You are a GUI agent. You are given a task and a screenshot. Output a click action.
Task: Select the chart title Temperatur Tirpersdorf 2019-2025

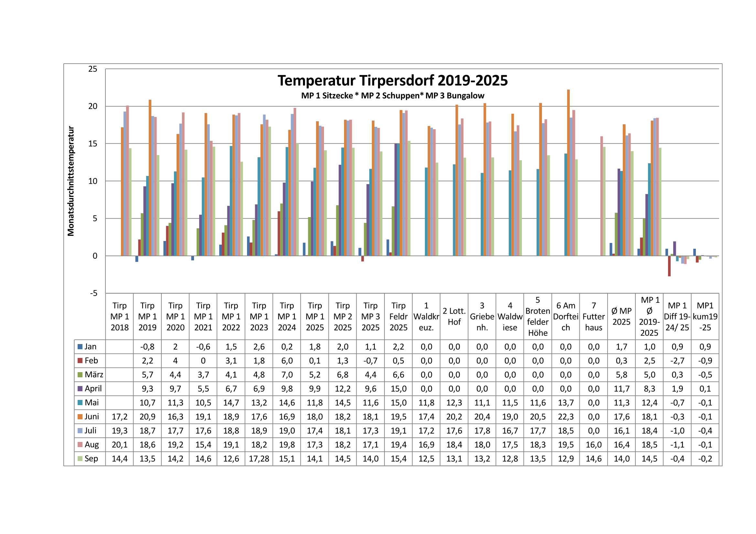[393, 81]
